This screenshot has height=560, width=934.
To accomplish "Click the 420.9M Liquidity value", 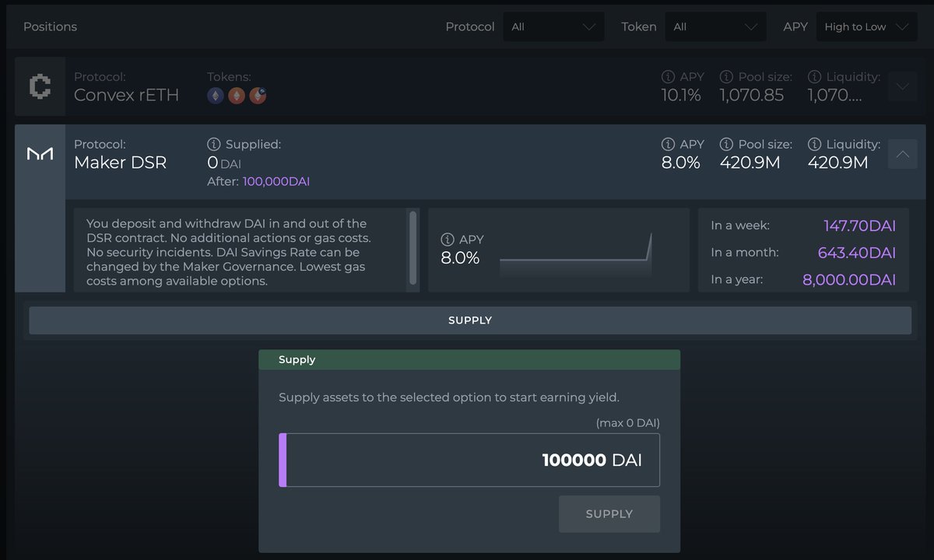I will [837, 163].
